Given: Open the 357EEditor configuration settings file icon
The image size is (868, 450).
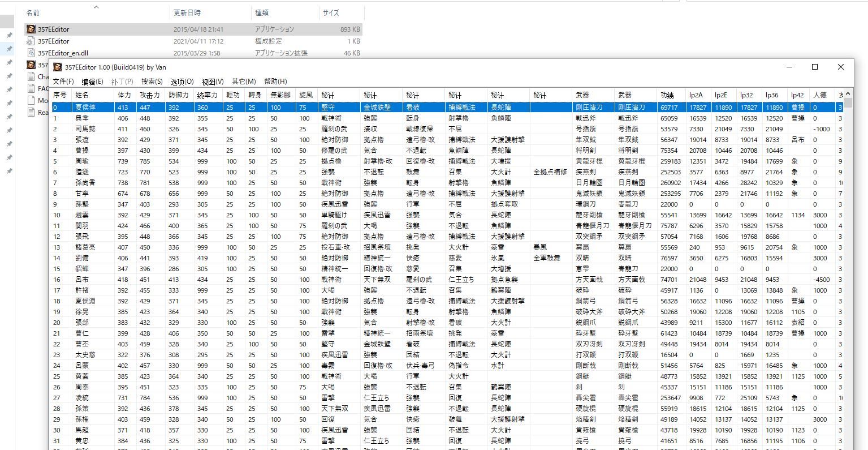Looking at the screenshot, I should [32, 41].
